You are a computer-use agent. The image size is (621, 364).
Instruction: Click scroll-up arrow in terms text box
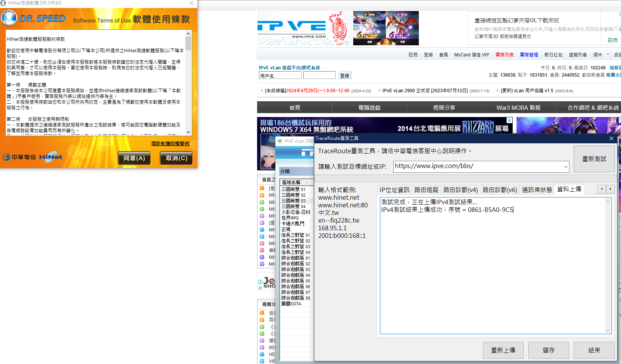tap(188, 34)
